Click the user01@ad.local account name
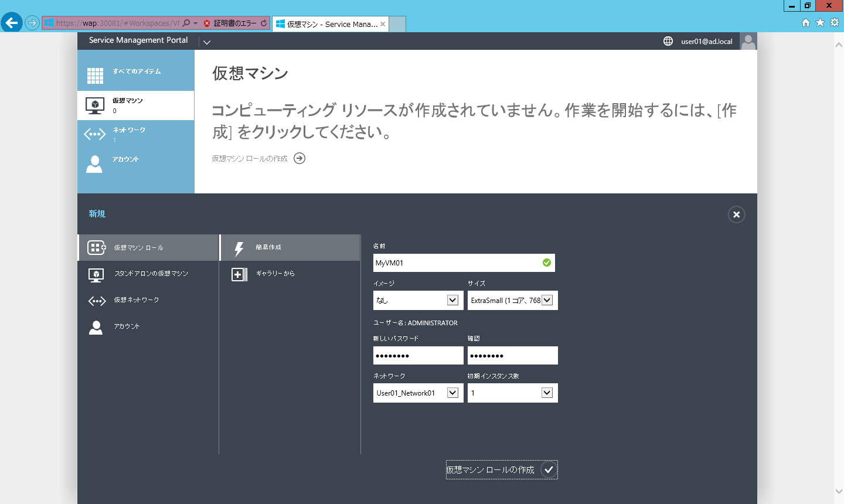Viewport: 844px width, 504px height. (x=707, y=42)
